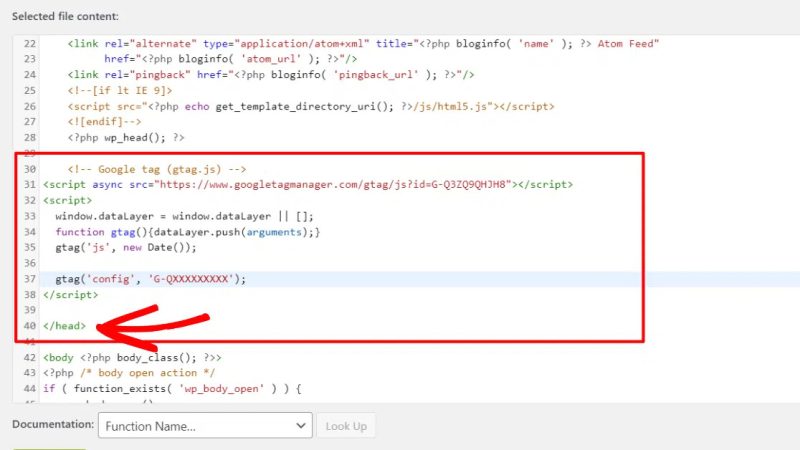Click the endif conditional comment line
The width and height of the screenshot is (800, 450).
pos(104,121)
